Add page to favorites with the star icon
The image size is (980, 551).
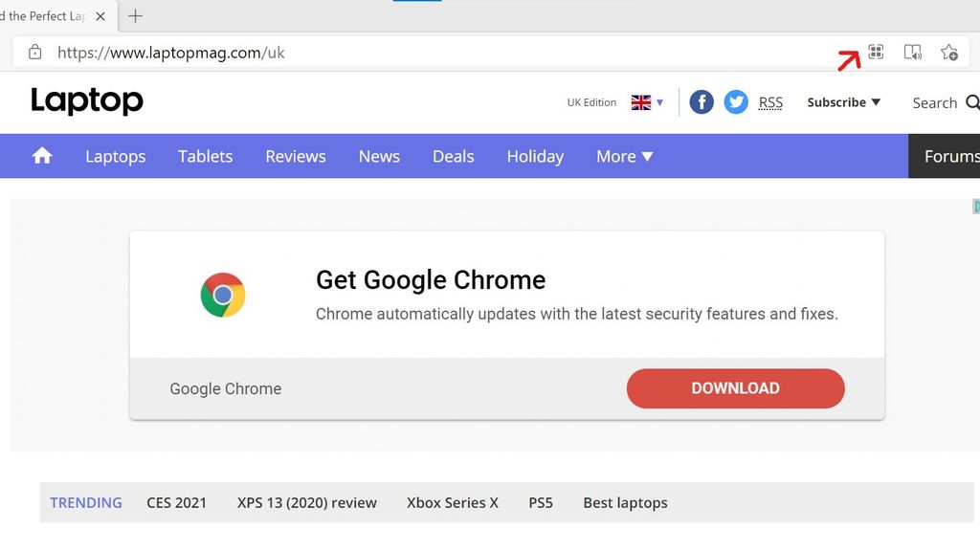949,53
